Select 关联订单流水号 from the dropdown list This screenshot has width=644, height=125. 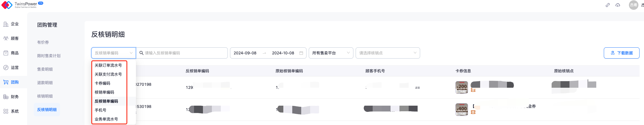[x=108, y=65]
